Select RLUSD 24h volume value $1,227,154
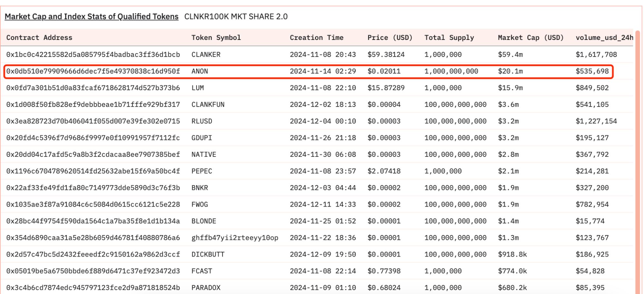Image resolution: width=644 pixels, height=294 pixels. (x=596, y=121)
